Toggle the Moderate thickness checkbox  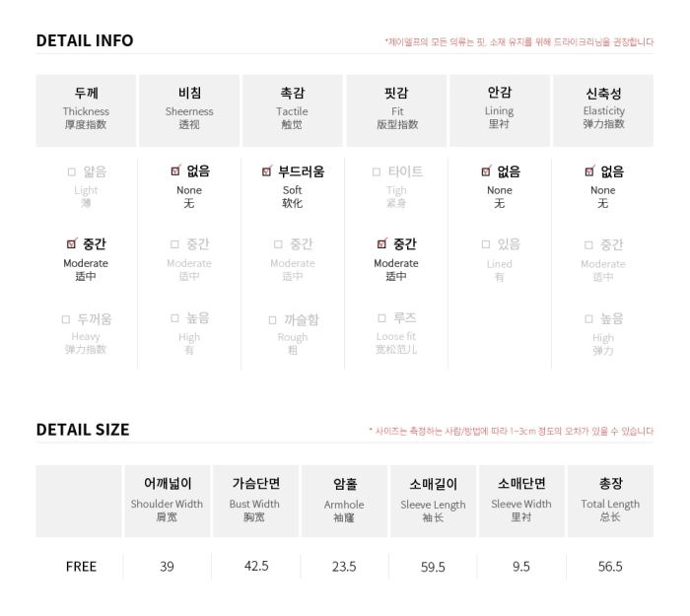71,243
